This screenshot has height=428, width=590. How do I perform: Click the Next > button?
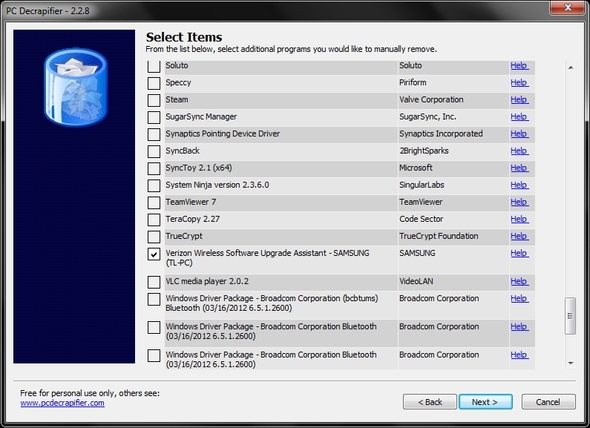coord(485,402)
